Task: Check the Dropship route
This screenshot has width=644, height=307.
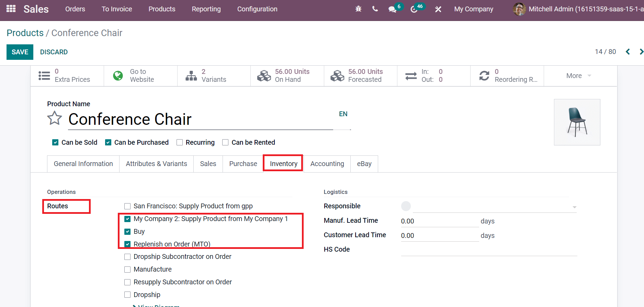Action: [127, 295]
